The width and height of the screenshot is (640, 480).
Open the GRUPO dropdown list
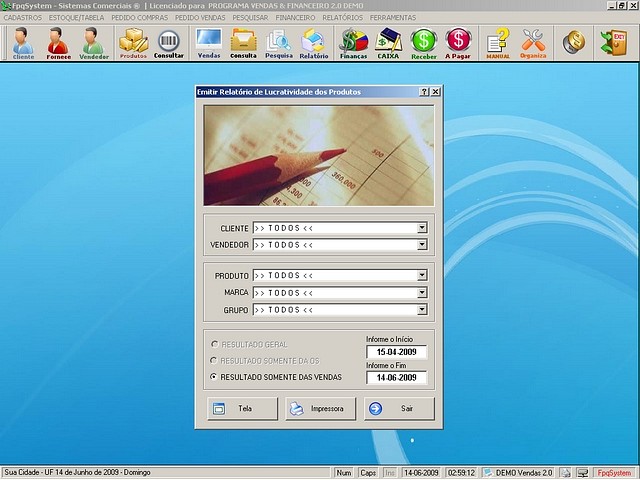coord(422,310)
